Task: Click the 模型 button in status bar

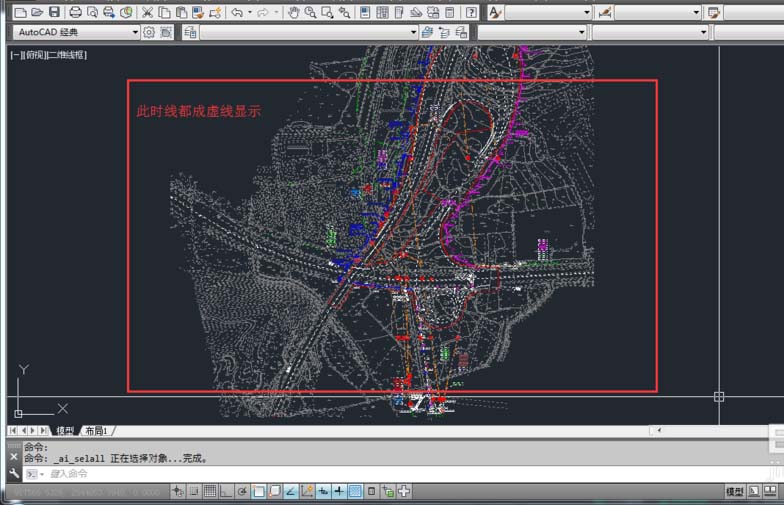Action: pyautogui.click(x=734, y=491)
